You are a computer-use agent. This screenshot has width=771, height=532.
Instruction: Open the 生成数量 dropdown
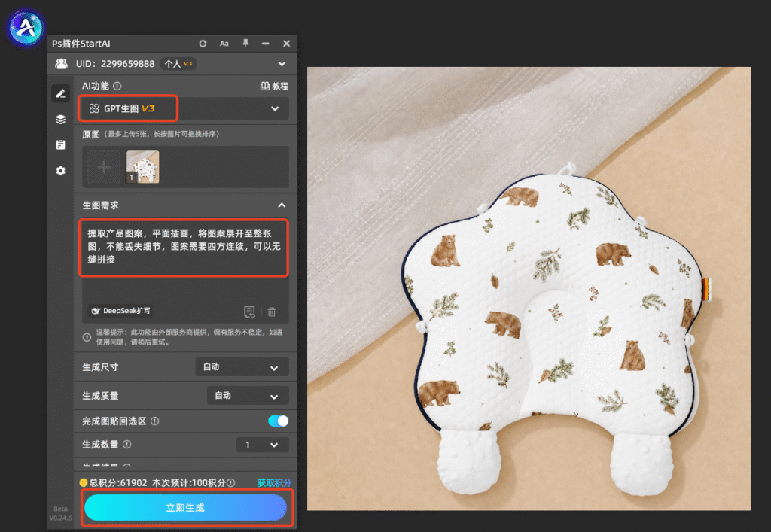(x=263, y=445)
